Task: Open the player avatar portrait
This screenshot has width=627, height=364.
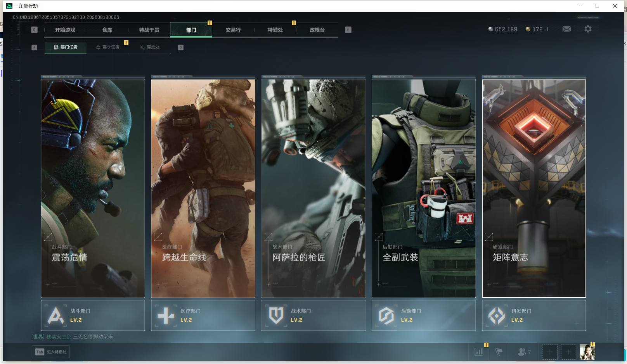Action: coord(587,352)
